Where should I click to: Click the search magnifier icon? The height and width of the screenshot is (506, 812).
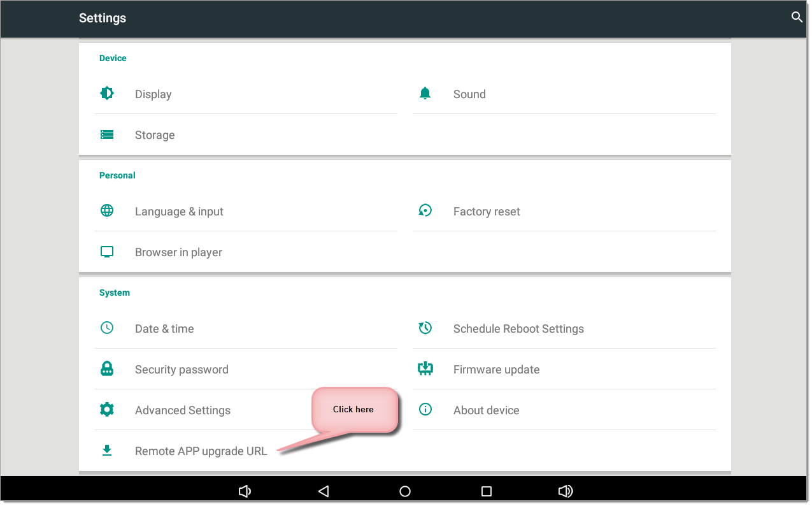(796, 17)
